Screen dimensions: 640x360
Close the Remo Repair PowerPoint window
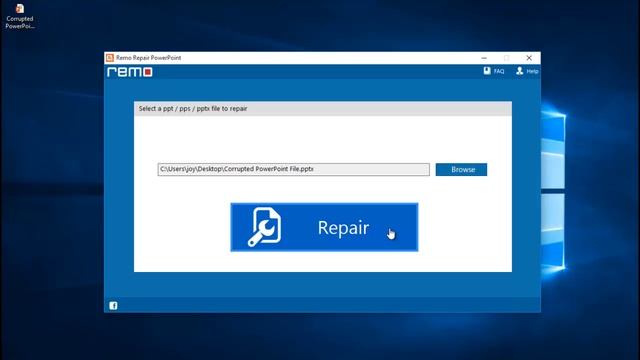coord(529,58)
